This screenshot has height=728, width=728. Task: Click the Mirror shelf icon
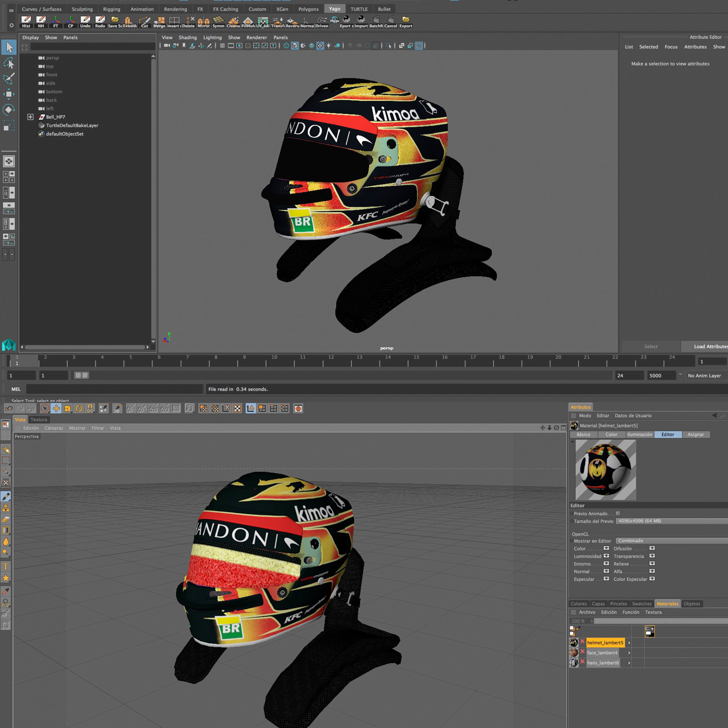pos(204,22)
